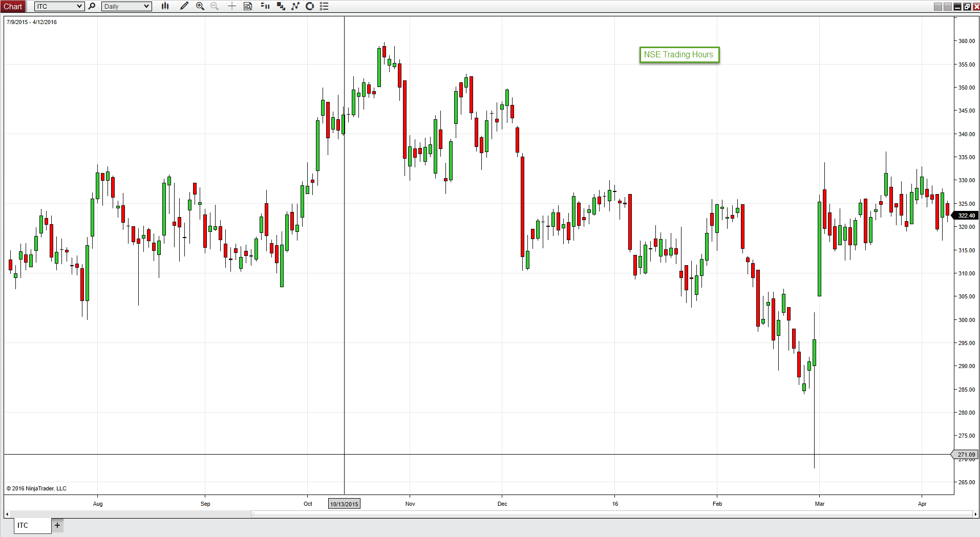Click the 340.00 price axis label

(x=967, y=134)
